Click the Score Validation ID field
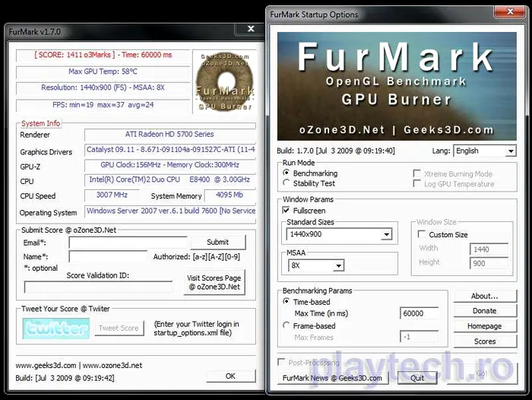 (x=98, y=287)
